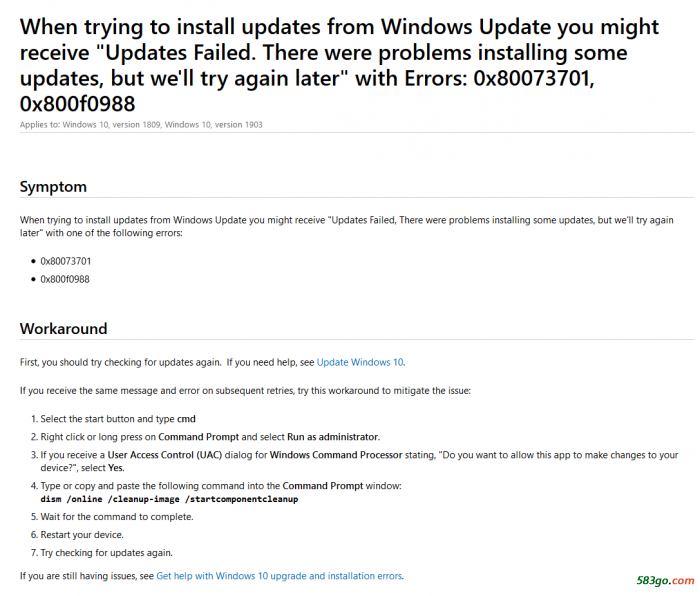
Task: Click the 0x80073701 bullet item
Action: click(66, 261)
